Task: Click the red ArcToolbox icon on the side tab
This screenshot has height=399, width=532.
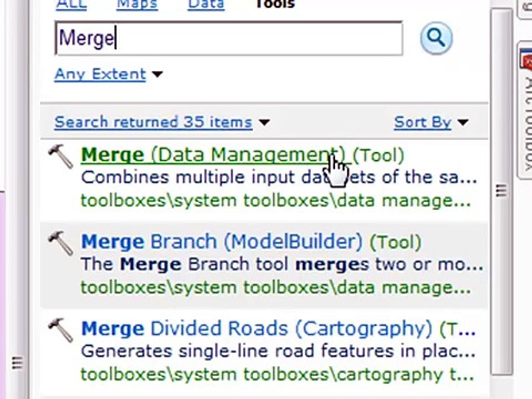Action: tap(526, 61)
